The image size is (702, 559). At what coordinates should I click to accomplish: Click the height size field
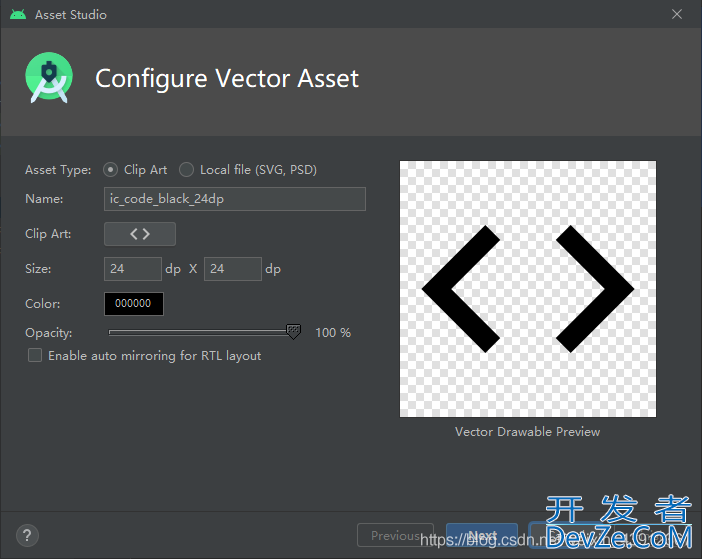tap(232, 269)
